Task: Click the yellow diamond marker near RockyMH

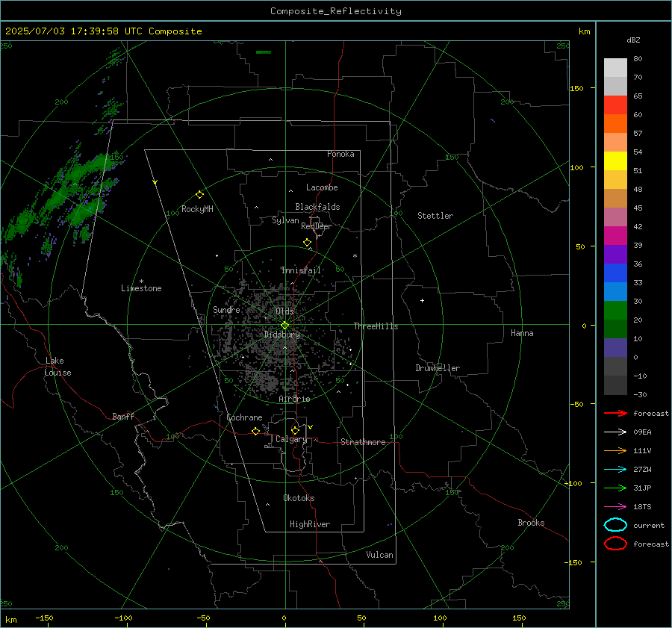Action: (199, 195)
